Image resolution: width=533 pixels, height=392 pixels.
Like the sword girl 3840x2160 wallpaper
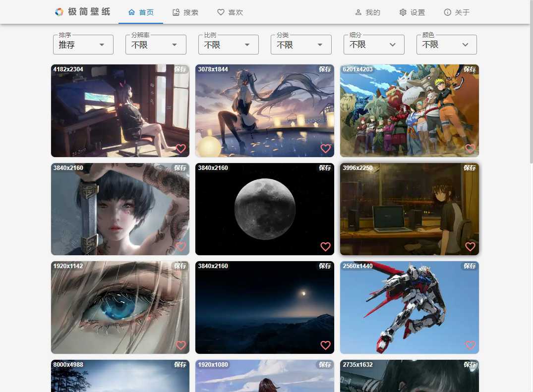pyautogui.click(x=181, y=247)
